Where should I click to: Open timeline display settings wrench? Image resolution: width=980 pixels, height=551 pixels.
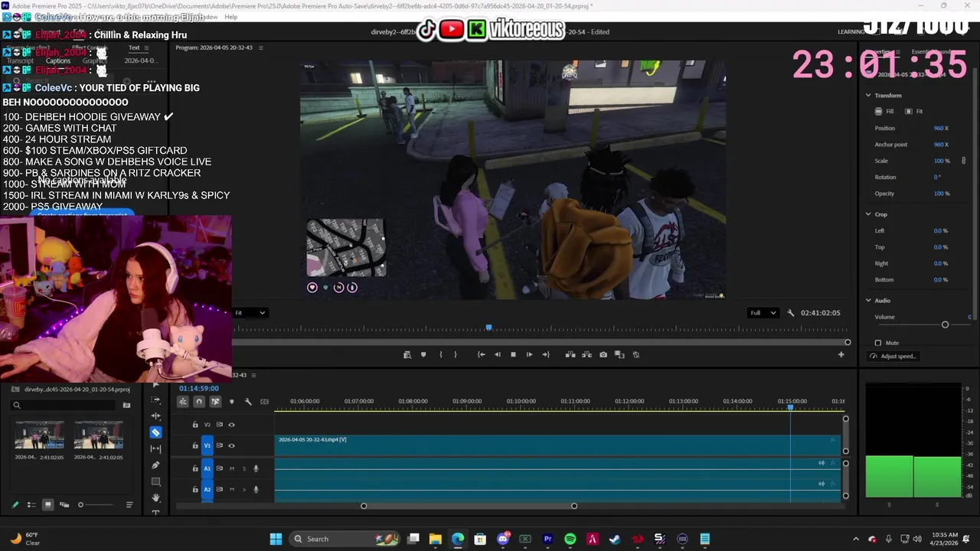[x=248, y=402]
